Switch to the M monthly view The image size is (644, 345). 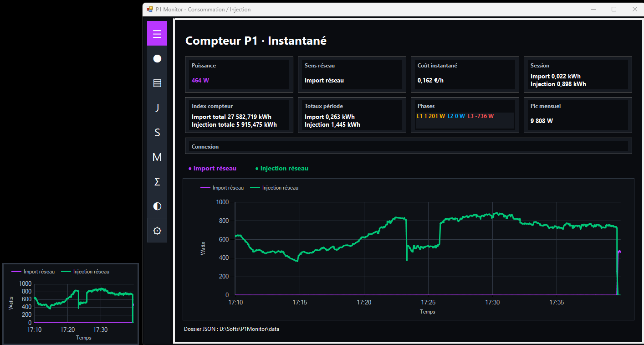(x=157, y=157)
